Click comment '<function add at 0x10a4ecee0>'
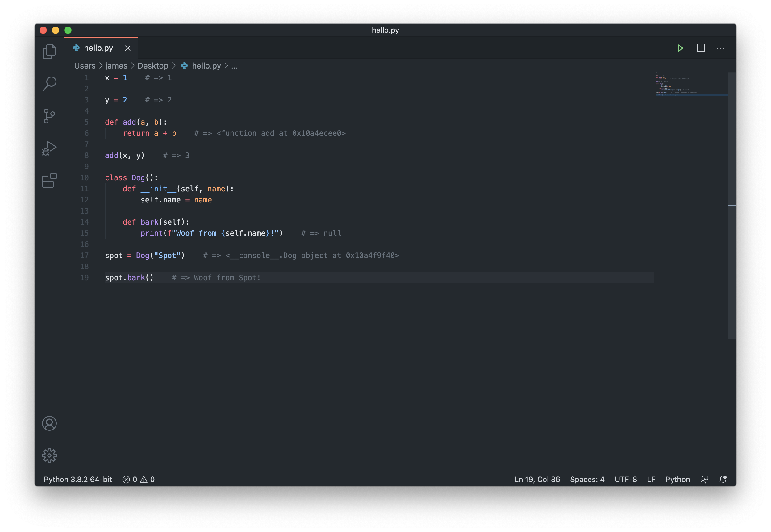 pos(281,133)
